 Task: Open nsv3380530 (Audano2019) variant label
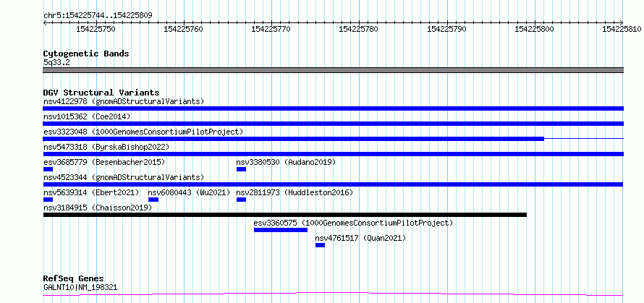click(x=286, y=162)
